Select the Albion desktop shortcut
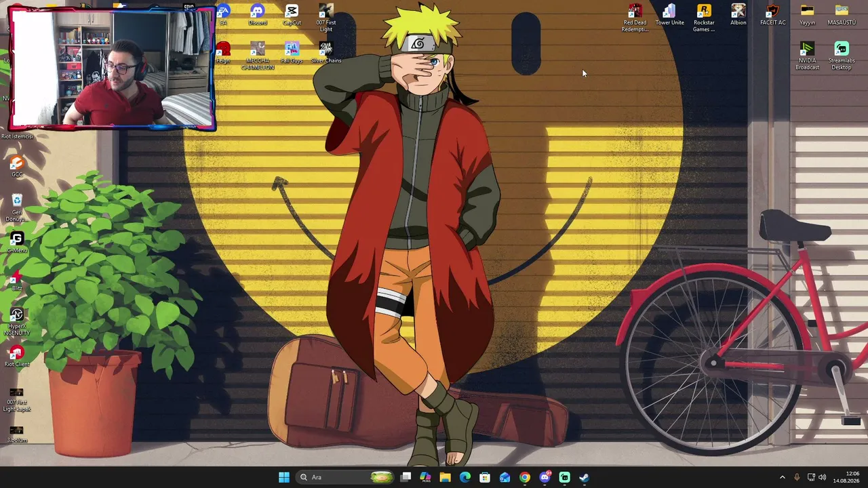This screenshot has height=488, width=868. click(738, 15)
